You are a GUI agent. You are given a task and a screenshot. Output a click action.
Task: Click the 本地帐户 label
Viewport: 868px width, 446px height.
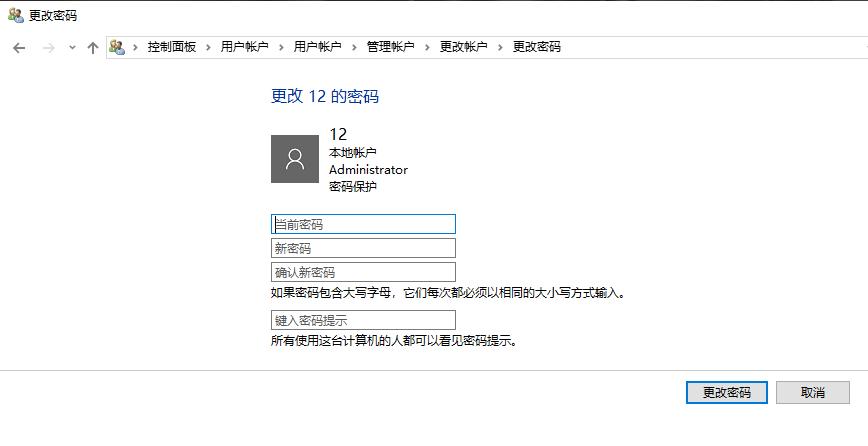pos(353,152)
